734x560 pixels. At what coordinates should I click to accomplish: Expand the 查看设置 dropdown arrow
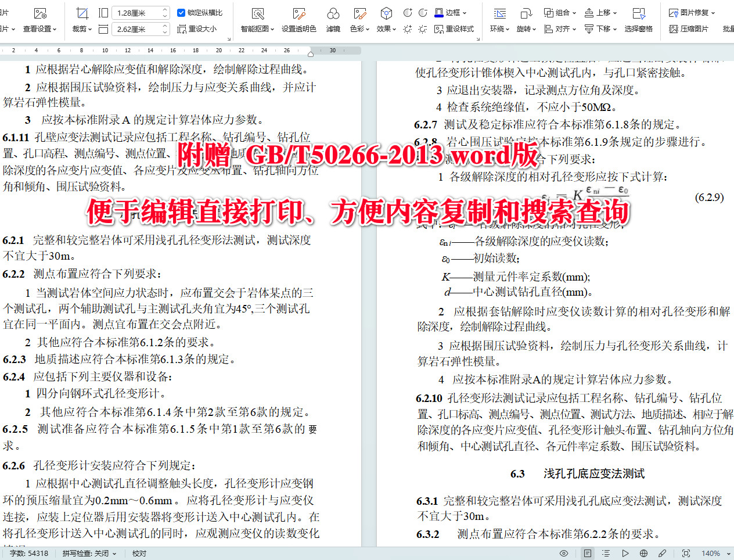pos(55,29)
